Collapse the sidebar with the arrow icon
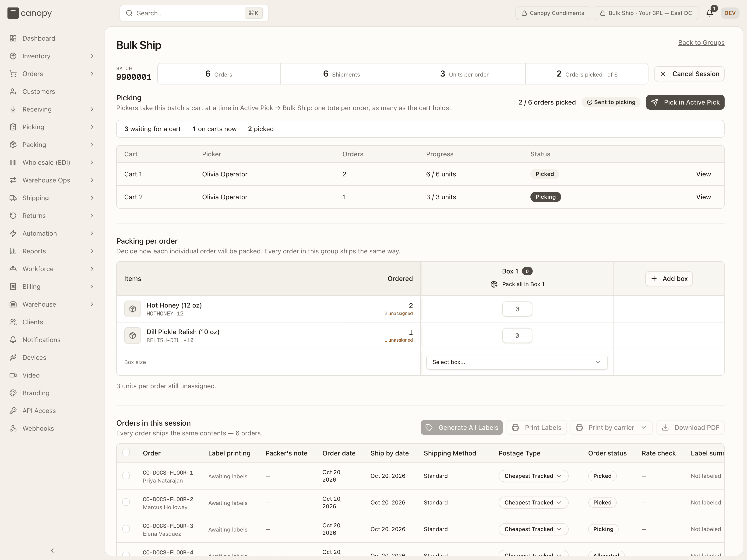This screenshot has width=747, height=560. 52,550
